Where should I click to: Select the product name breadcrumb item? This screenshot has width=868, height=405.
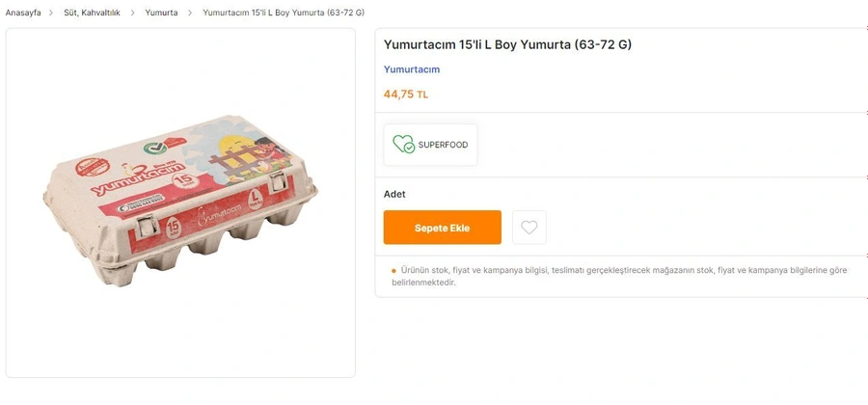tap(284, 13)
